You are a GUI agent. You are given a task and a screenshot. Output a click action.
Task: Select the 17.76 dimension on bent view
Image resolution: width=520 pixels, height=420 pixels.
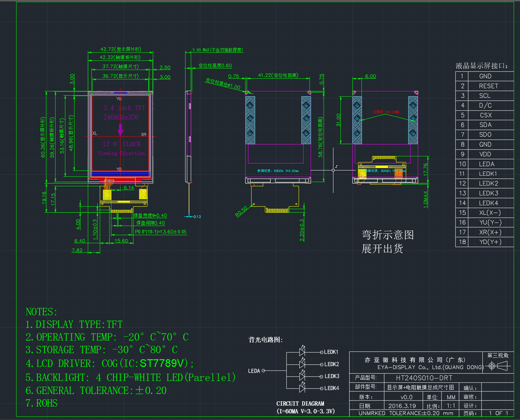coord(425,169)
